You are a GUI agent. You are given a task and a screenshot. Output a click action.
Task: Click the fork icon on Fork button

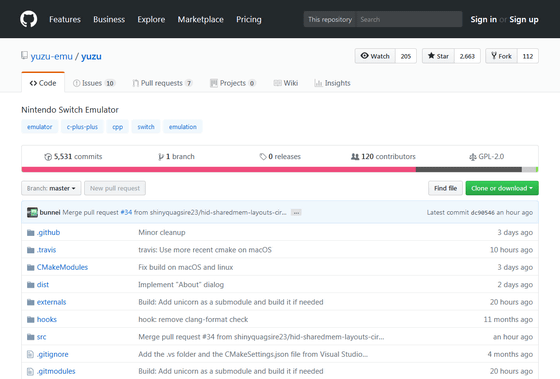coord(494,56)
